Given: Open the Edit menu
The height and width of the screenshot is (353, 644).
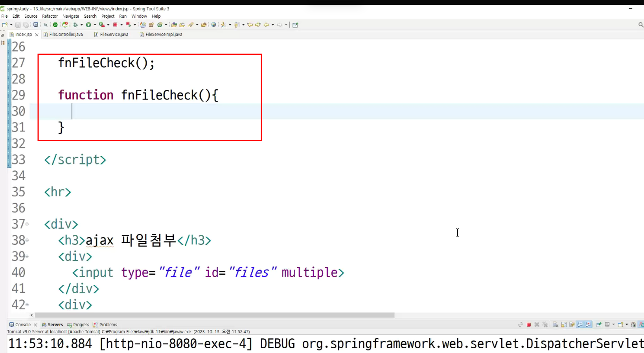Looking at the screenshot, I should 16,16.
